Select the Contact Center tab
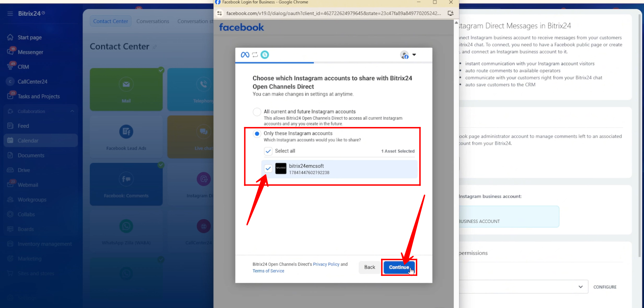 110,21
